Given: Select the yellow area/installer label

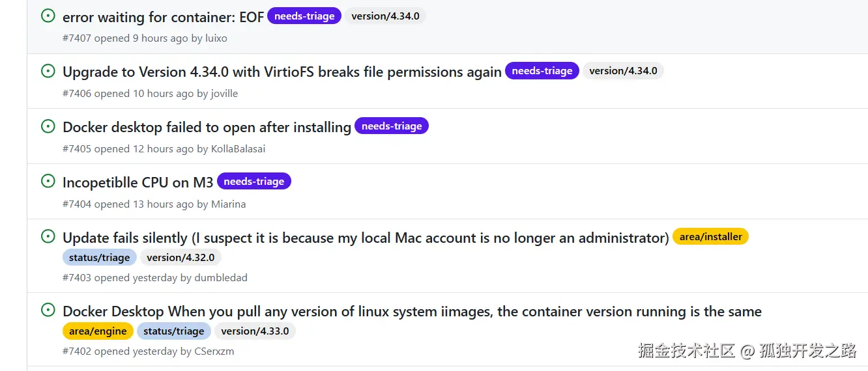Looking at the screenshot, I should [710, 237].
